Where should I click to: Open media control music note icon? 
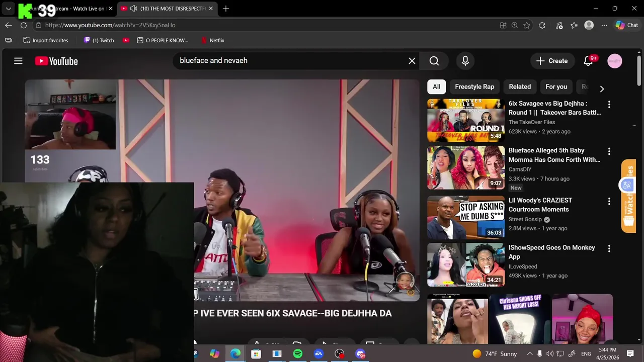tap(559, 25)
